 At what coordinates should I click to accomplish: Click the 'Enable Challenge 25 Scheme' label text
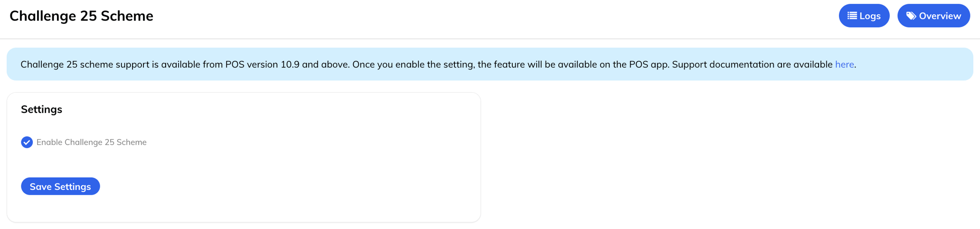(x=91, y=142)
